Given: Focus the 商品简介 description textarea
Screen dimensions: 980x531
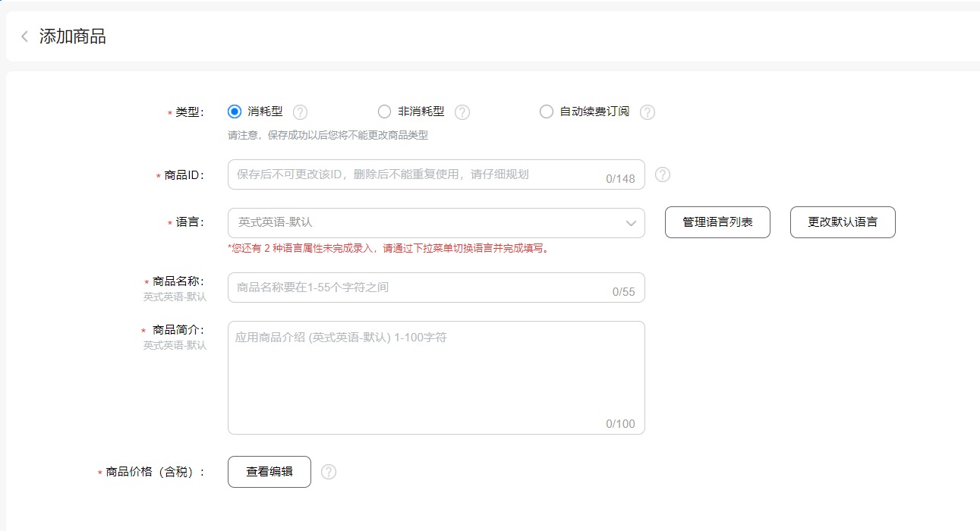Looking at the screenshot, I should click(436, 378).
